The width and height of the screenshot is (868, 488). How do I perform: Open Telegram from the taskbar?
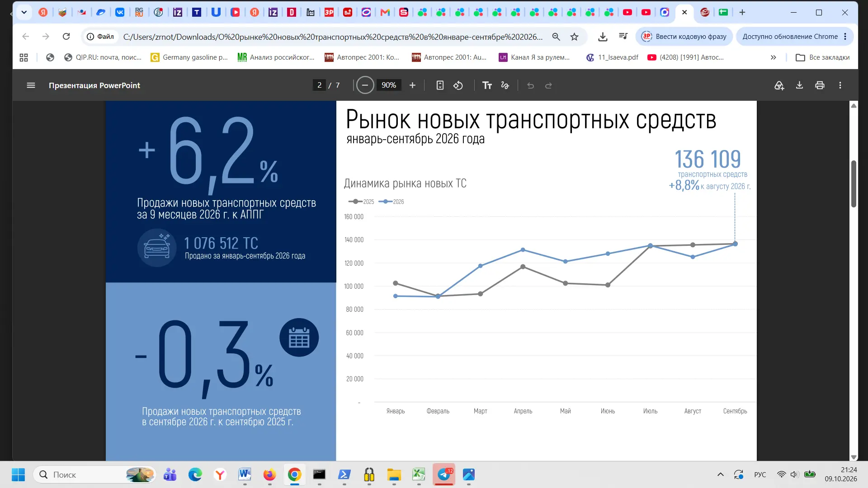pos(444,474)
